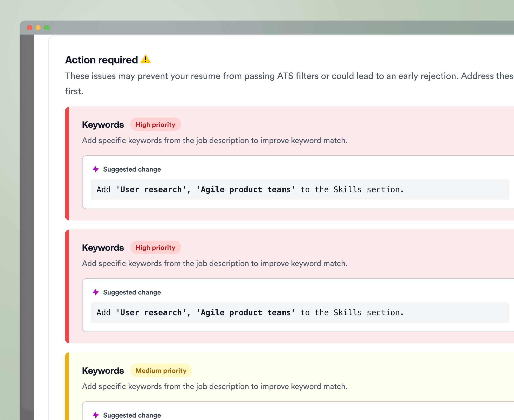Viewport: 514px width, 420px height.
Task: Click the warning triangle beside Action required
Action: [x=146, y=60]
